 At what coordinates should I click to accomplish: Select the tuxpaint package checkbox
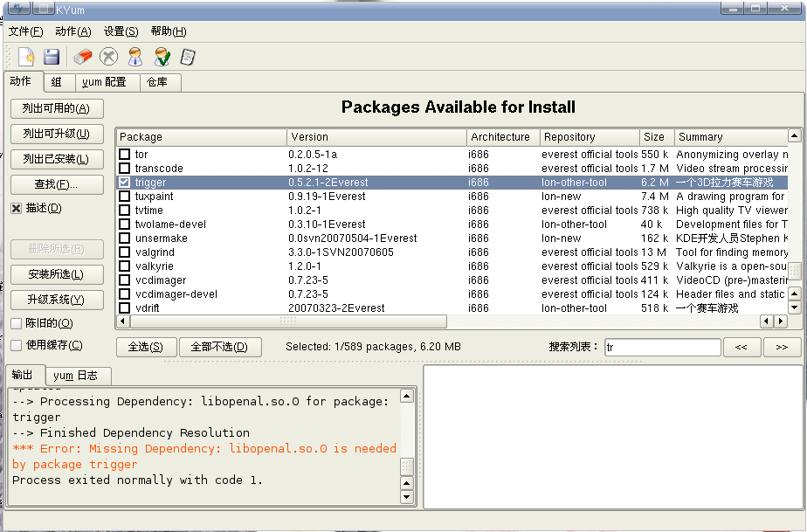click(x=125, y=196)
